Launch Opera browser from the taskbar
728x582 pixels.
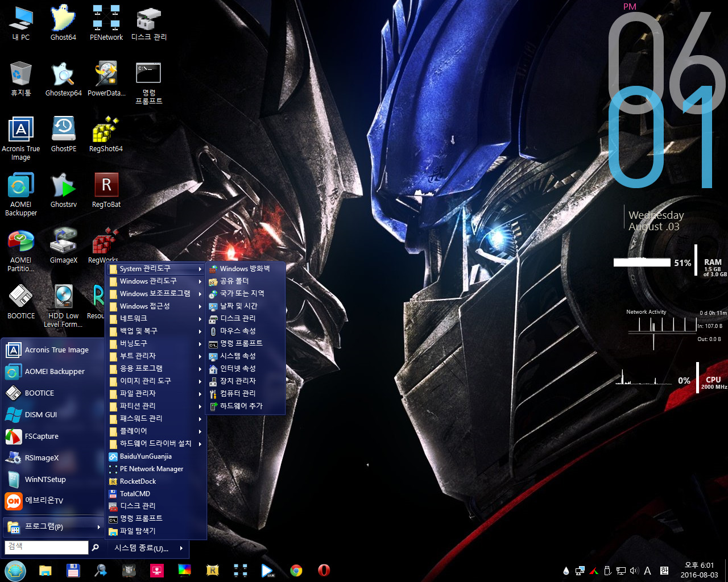point(324,570)
